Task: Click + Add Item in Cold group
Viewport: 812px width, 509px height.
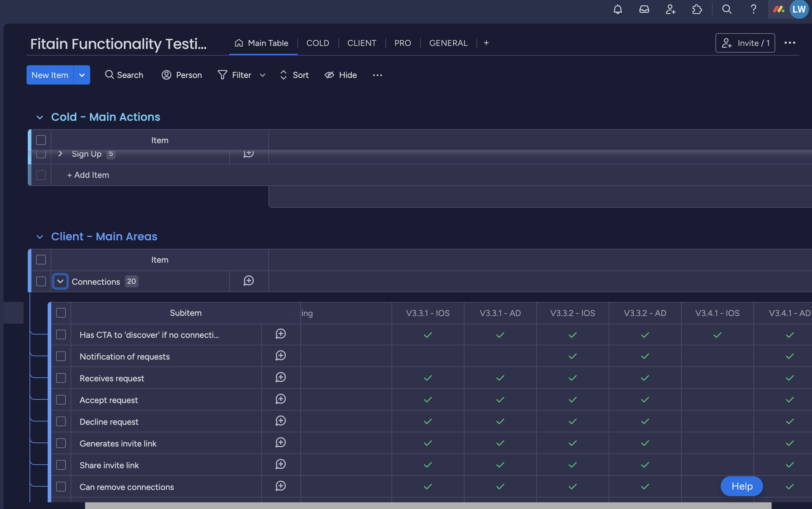Action: click(88, 175)
